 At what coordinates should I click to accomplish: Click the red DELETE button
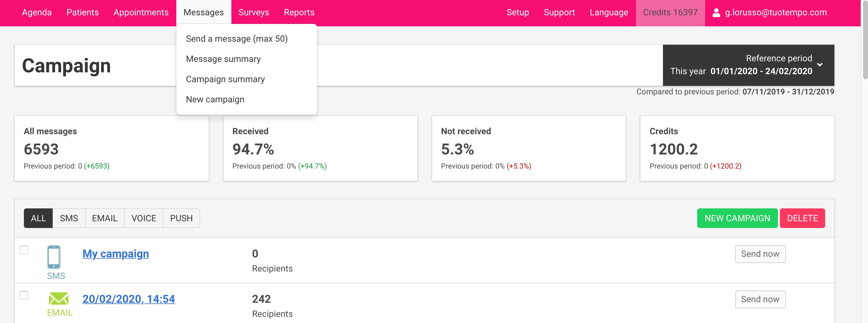tap(802, 218)
